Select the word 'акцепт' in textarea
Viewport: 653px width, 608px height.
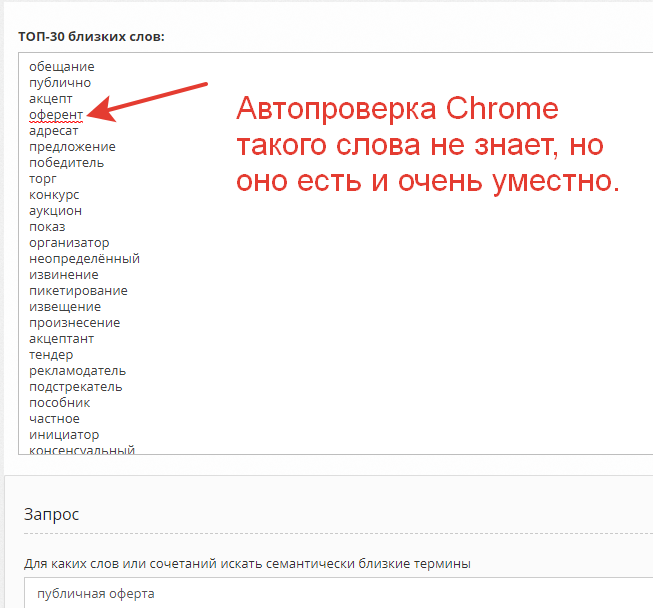point(51,99)
